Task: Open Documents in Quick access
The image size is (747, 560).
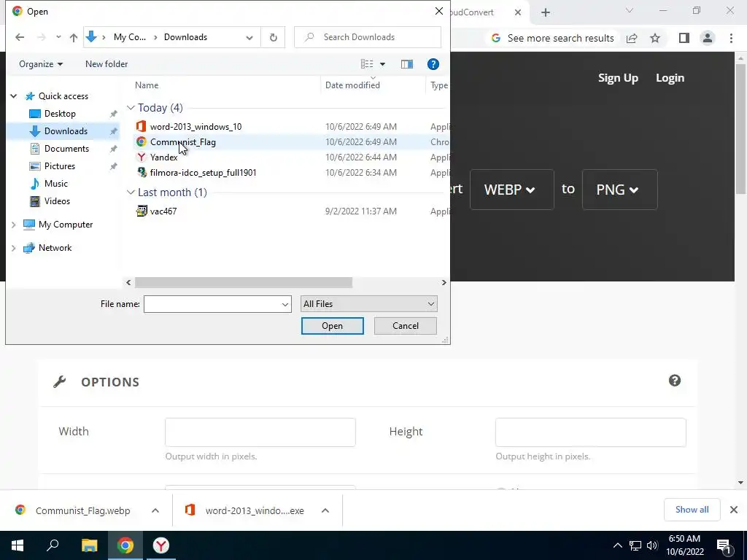Action: [x=66, y=149]
